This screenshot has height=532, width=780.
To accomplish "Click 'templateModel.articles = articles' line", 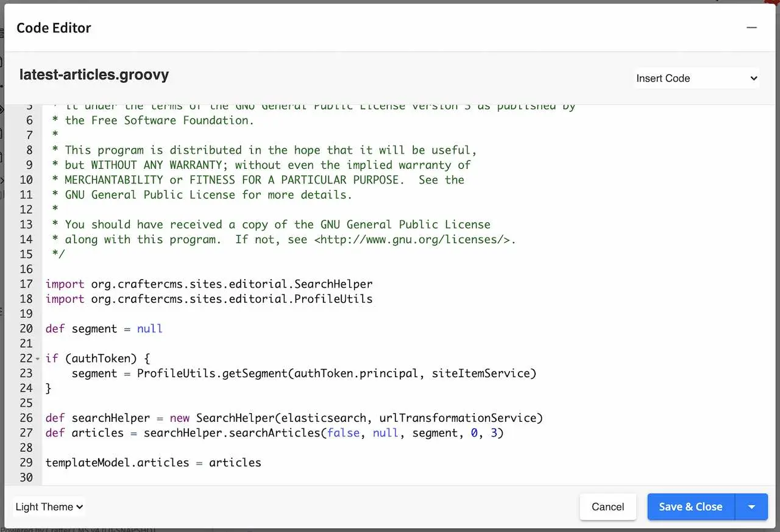I will (154, 463).
